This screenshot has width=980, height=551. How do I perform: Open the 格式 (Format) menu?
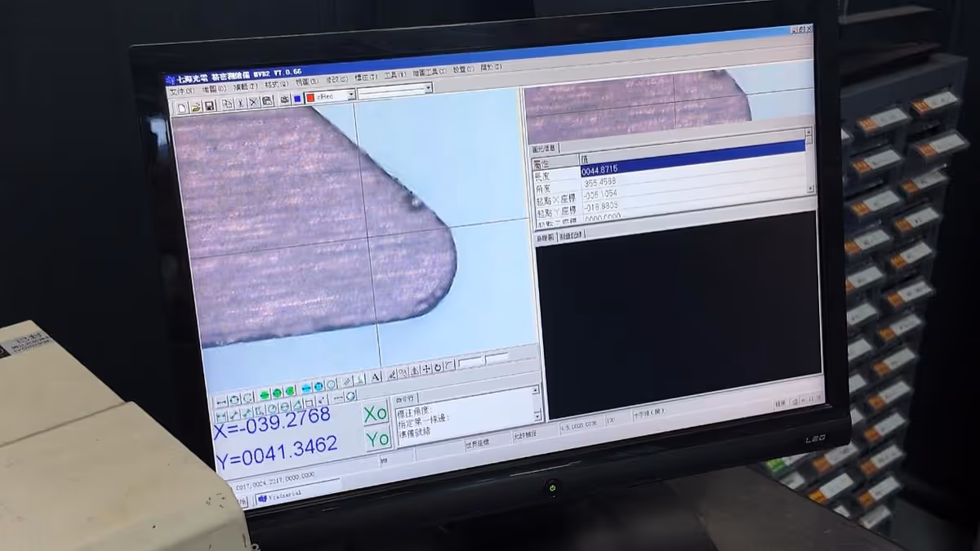point(276,85)
